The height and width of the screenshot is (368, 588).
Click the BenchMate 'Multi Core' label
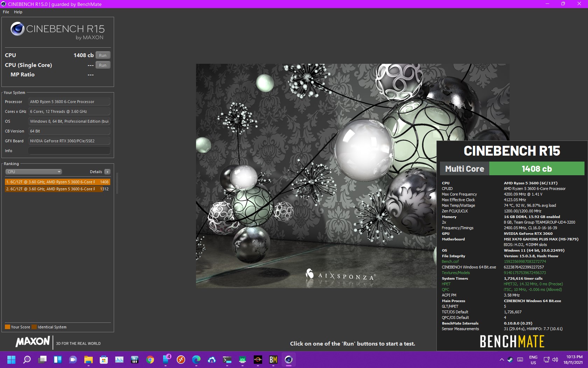(x=464, y=169)
